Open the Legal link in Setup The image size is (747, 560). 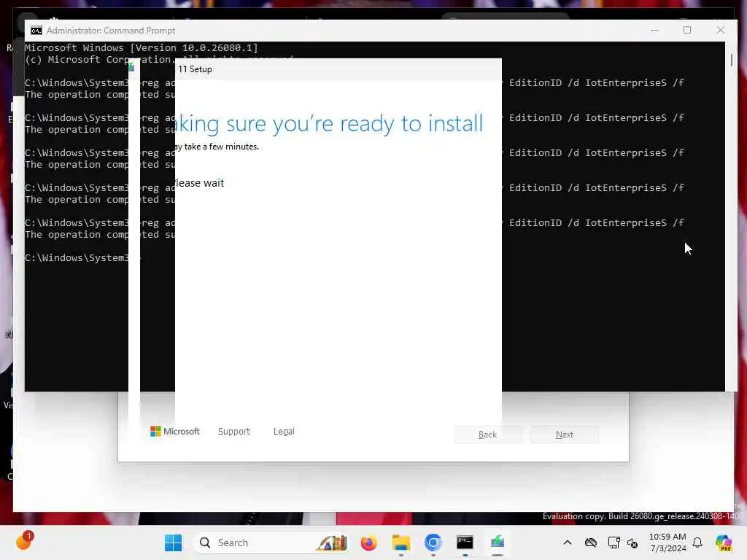(284, 432)
